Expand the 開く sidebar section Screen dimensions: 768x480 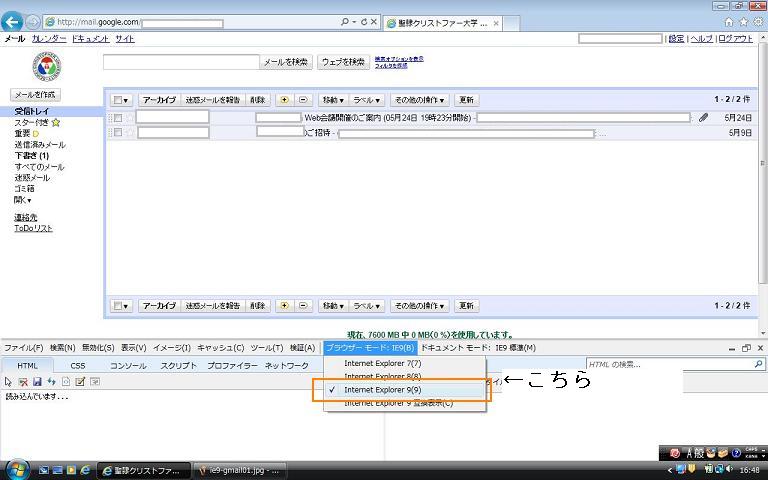click(x=23, y=200)
